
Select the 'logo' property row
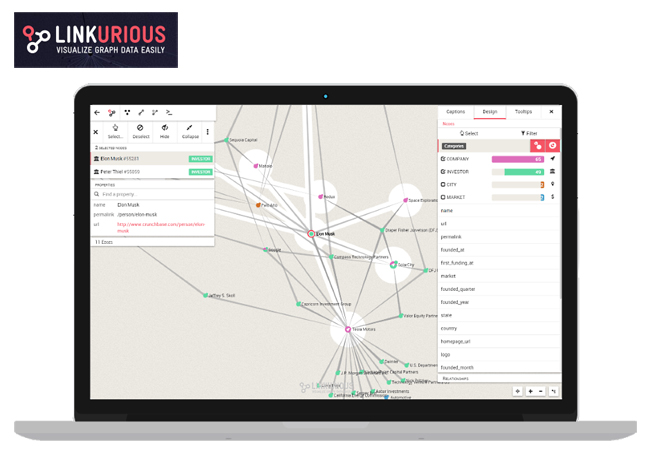coord(499,354)
